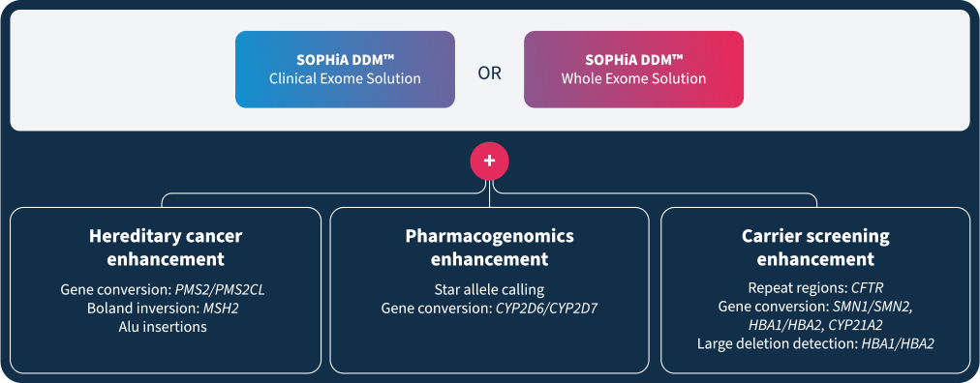The width and height of the screenshot is (980, 383).
Task: Click Boland inversion MSH2 text
Action: click(x=166, y=308)
